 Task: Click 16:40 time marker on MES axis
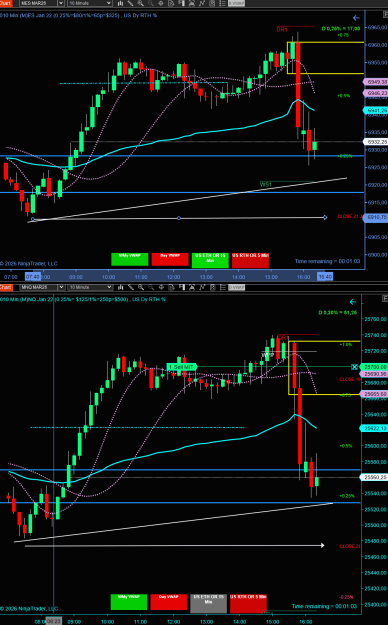click(x=325, y=277)
